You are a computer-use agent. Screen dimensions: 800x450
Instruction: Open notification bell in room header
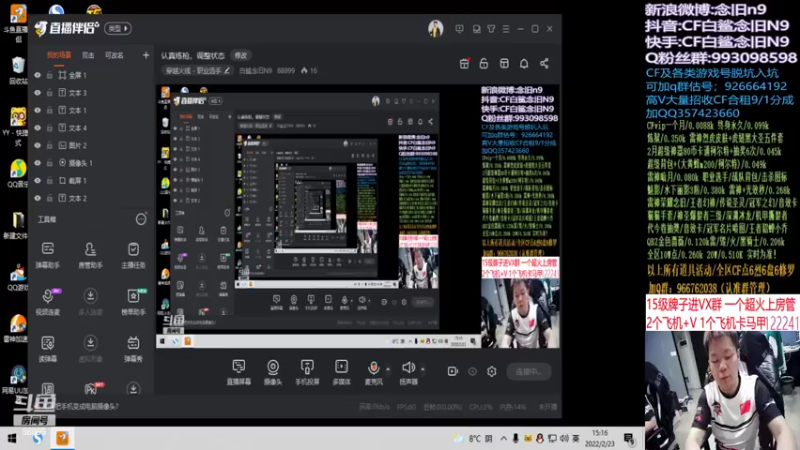[524, 63]
